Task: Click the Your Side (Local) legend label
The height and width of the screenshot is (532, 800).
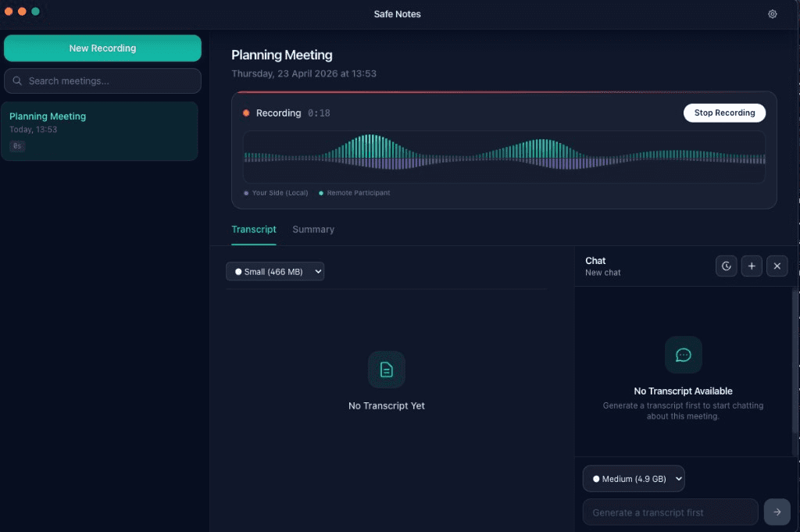Action: 280,193
